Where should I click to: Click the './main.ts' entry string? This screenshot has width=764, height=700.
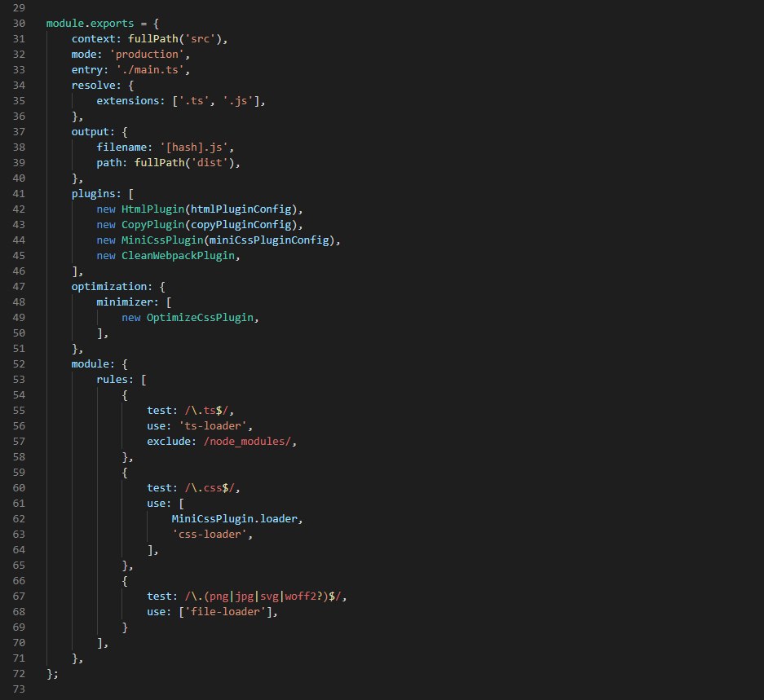[150, 69]
